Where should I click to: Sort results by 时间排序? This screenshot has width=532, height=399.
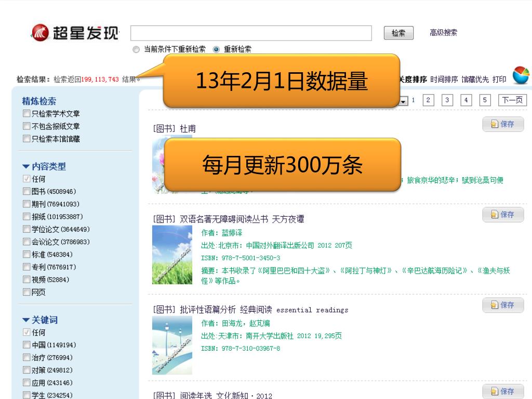[x=444, y=79]
